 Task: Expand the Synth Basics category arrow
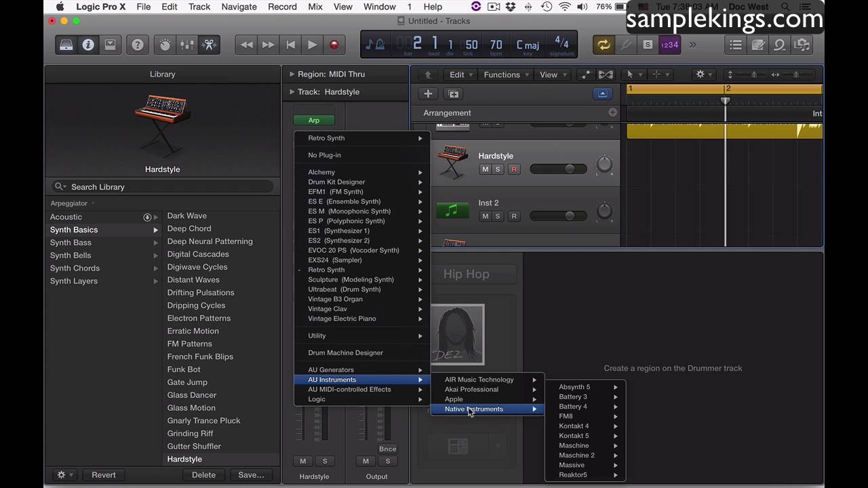click(x=155, y=230)
